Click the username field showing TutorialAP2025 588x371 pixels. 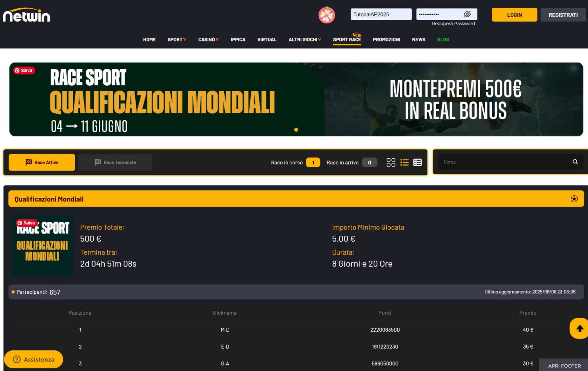[381, 14]
